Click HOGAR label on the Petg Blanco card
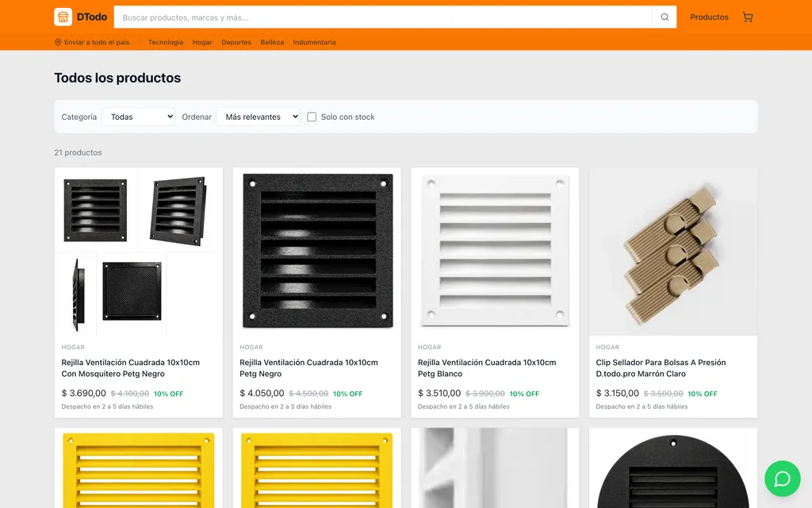Viewport: 812px width, 508px height. [429, 348]
